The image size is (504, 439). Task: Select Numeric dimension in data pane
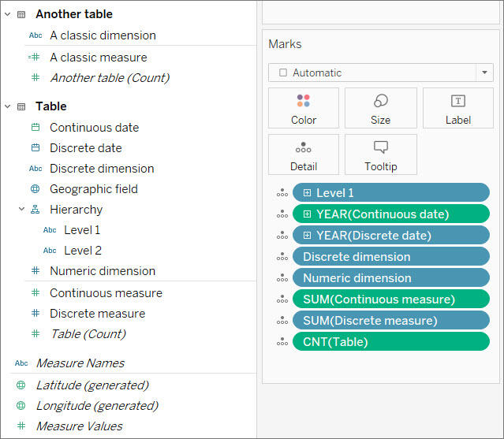[x=103, y=271]
